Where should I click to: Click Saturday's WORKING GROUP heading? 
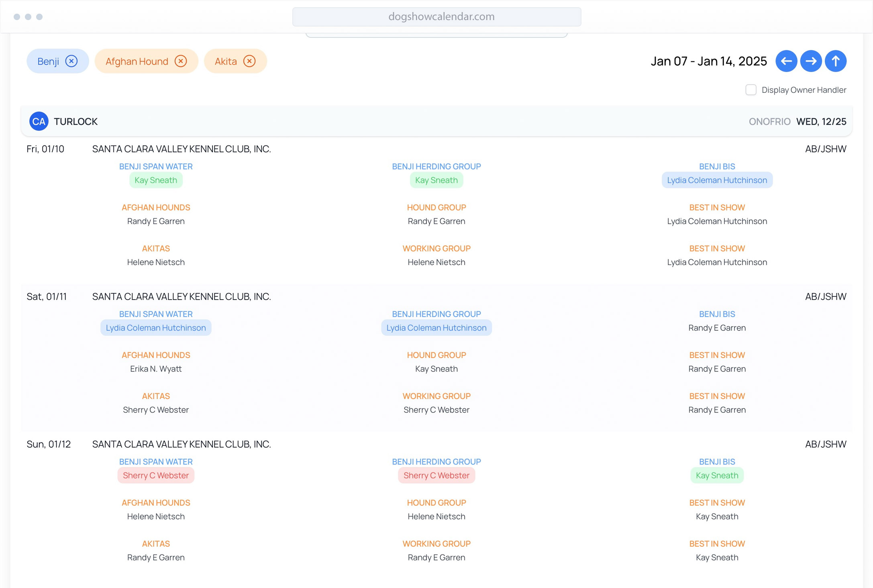tap(436, 396)
